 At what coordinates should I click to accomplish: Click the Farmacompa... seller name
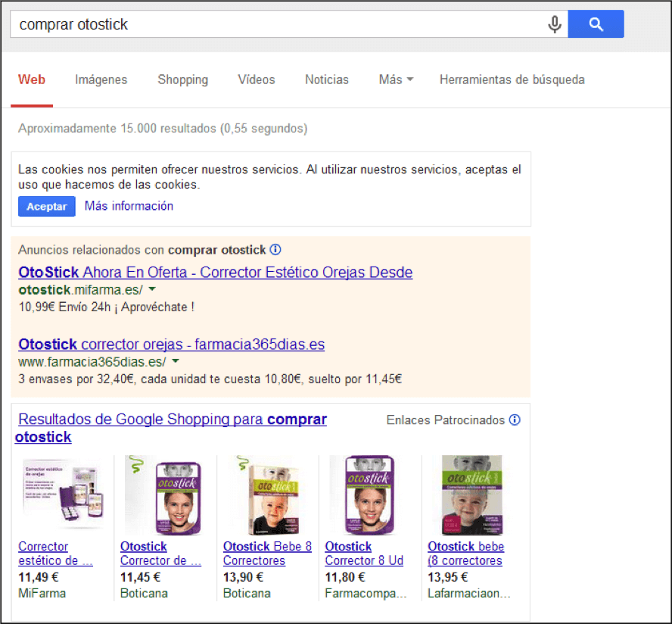pyautogui.click(x=366, y=594)
